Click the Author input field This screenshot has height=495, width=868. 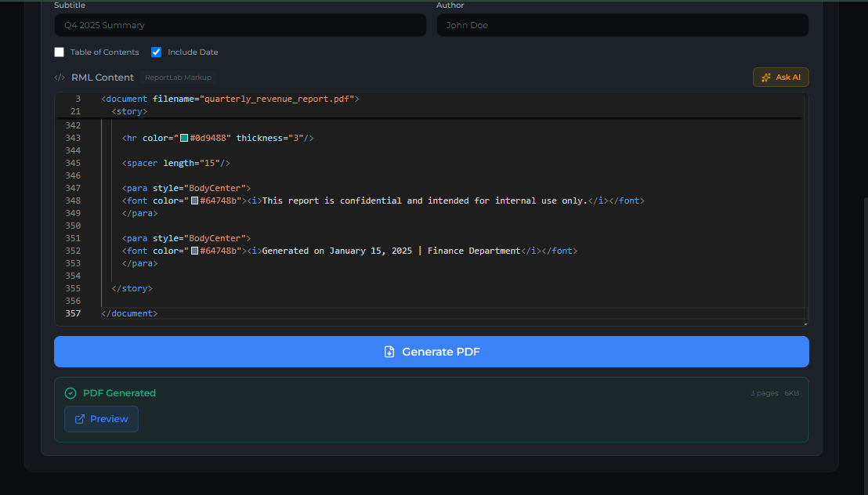click(622, 25)
